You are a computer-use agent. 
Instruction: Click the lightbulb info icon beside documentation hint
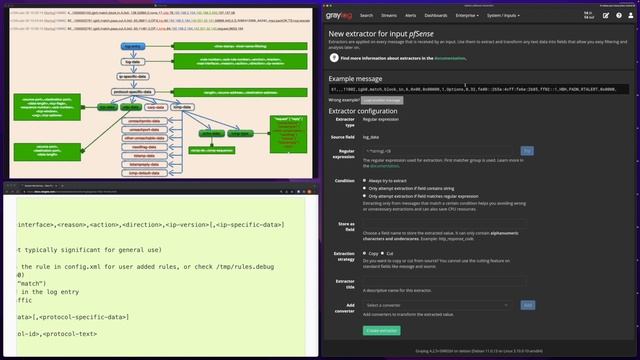tap(334, 58)
